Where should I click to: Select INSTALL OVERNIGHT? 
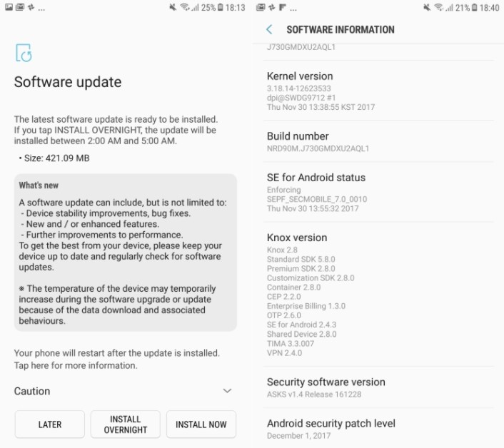coord(126,424)
